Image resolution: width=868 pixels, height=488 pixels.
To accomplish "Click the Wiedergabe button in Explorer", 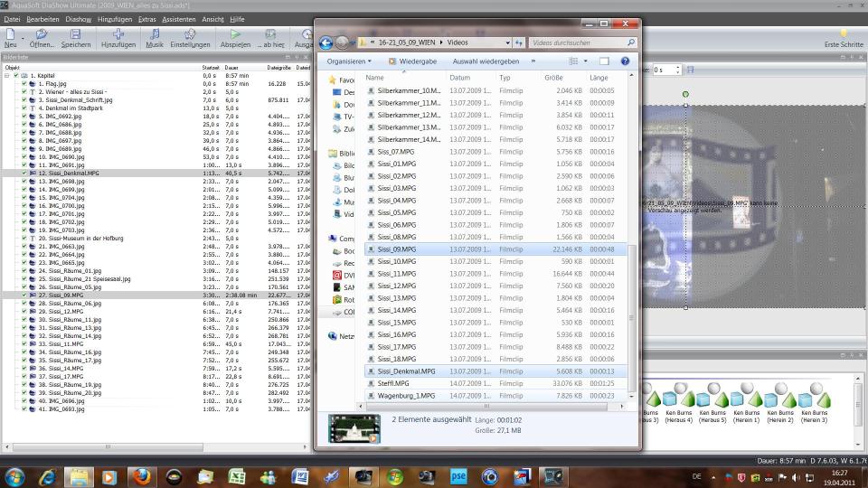I will click(x=412, y=61).
